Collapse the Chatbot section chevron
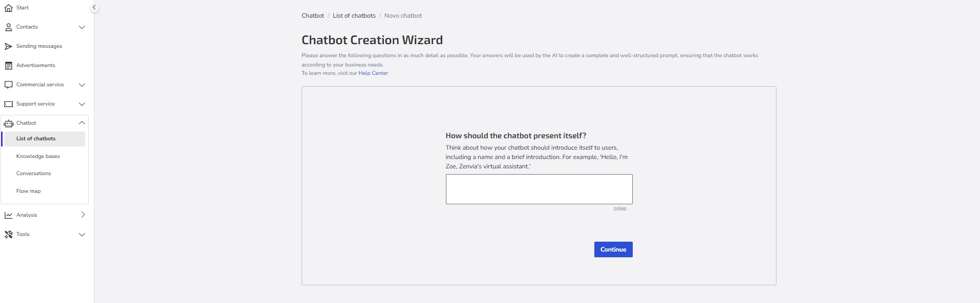 [x=81, y=123]
